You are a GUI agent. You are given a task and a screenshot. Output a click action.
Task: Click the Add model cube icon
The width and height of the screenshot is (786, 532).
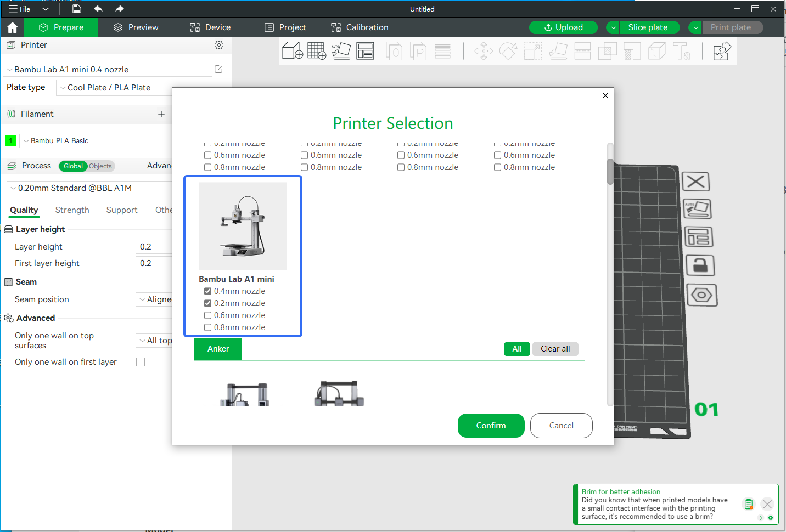[x=293, y=51]
